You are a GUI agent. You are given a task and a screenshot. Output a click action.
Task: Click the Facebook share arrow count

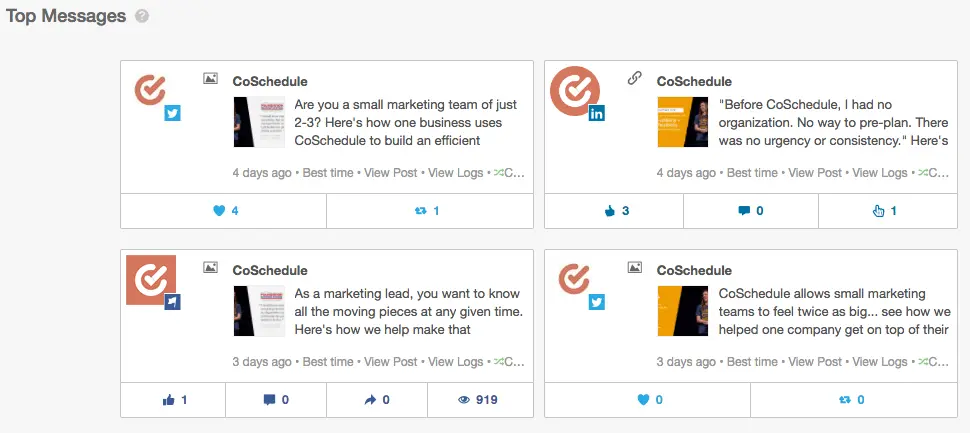click(x=377, y=400)
